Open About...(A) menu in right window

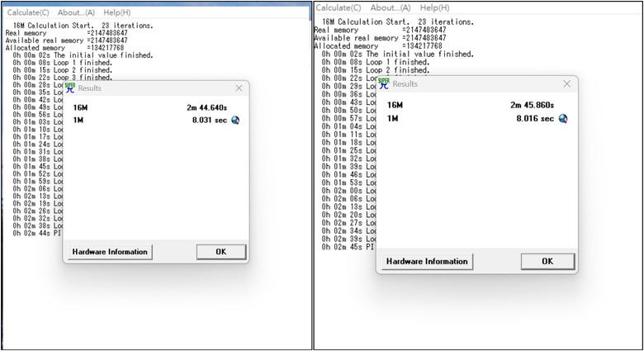tap(391, 7)
